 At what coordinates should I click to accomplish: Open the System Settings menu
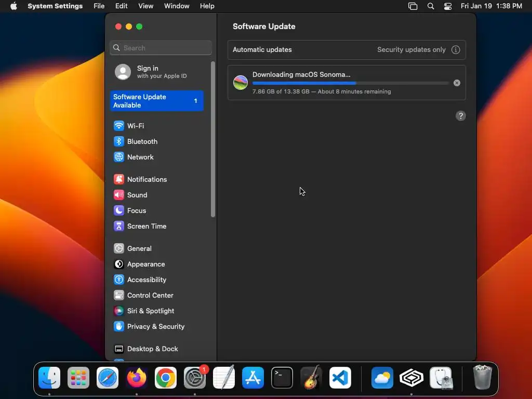click(x=55, y=6)
